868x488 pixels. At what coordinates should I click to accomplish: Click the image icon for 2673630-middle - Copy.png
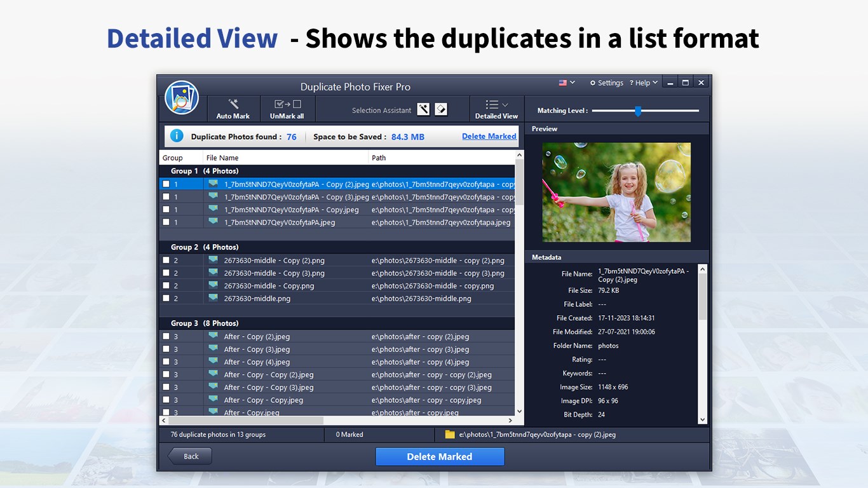pos(213,285)
